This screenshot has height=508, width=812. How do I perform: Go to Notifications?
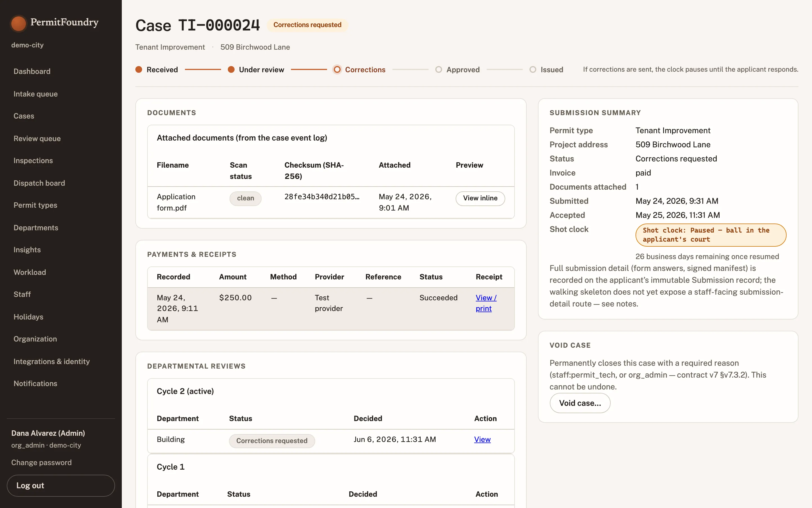(35, 383)
